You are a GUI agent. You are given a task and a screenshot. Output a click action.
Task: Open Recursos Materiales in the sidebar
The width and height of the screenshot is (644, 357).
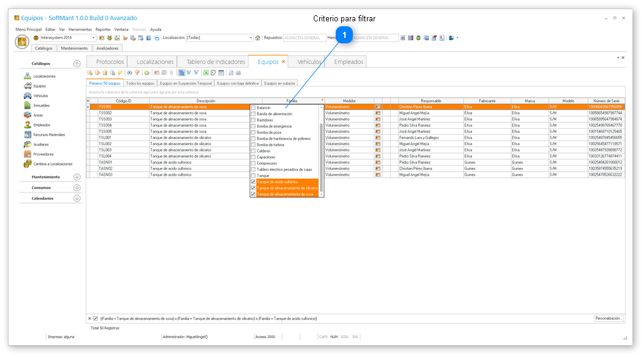point(49,135)
